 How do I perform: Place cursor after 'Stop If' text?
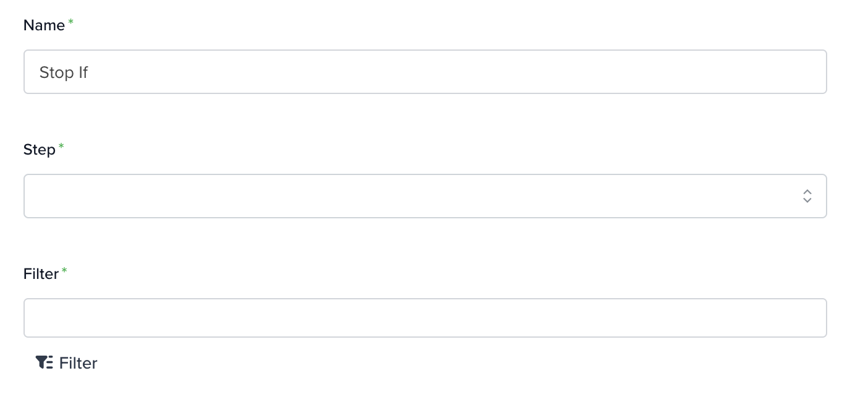90,72
